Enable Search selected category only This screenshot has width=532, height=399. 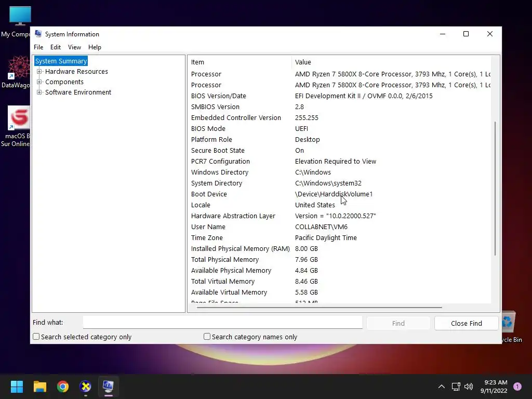coord(36,337)
